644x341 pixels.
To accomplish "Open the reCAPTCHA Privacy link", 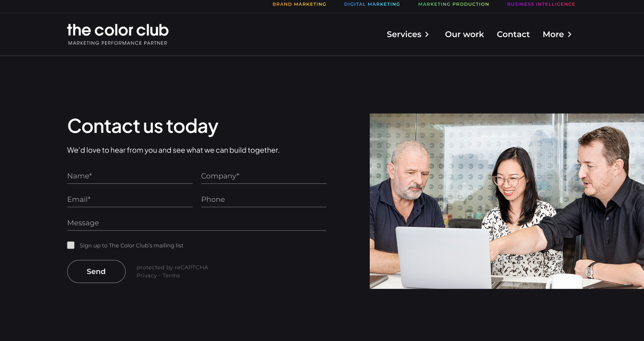I will (146, 276).
